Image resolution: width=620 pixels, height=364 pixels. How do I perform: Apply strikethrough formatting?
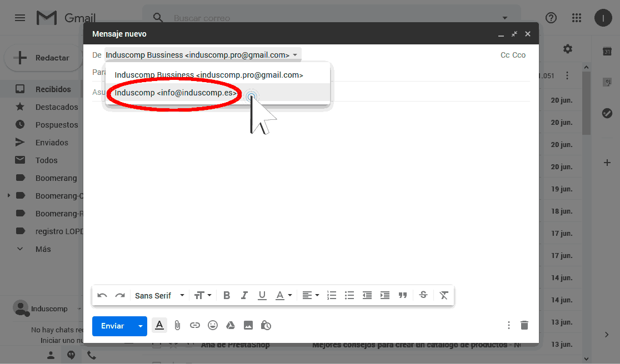pos(423,295)
